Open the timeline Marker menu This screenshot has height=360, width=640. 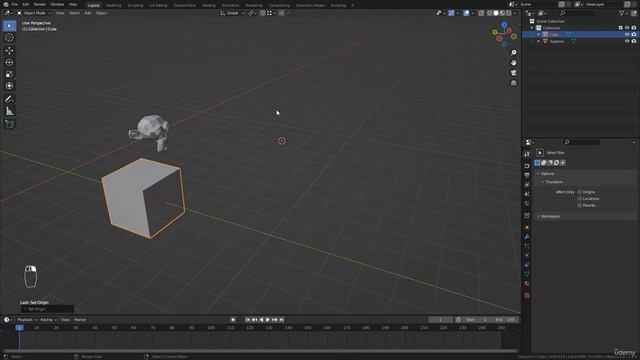point(80,320)
